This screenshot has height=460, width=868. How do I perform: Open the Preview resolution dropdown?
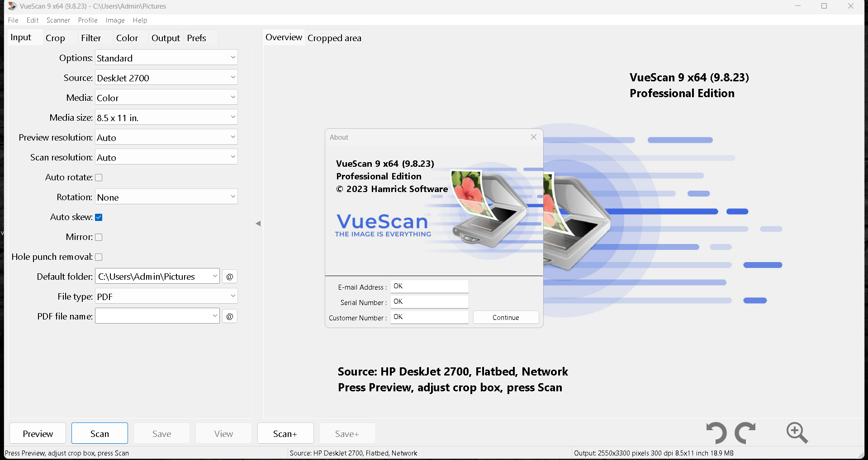166,137
